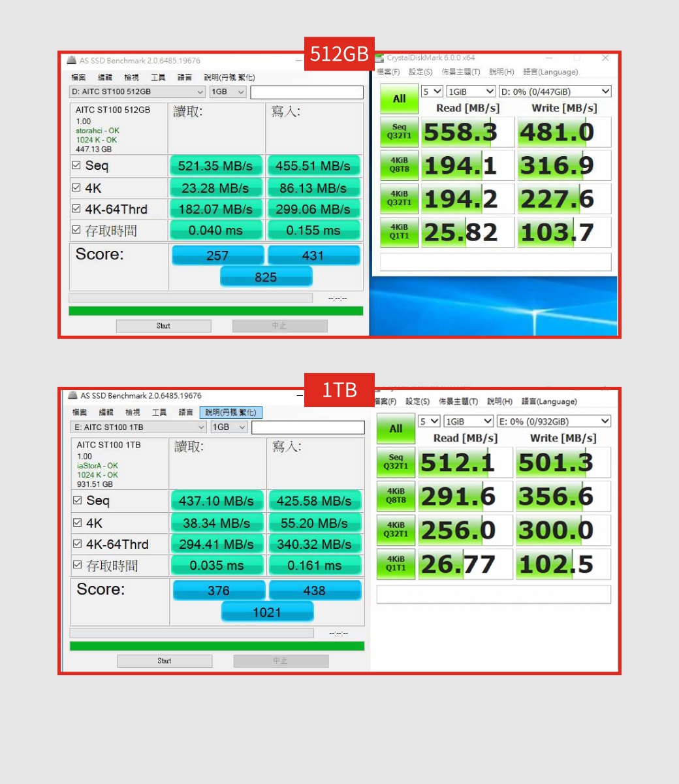Open drive dropdown D: AITC ST100 512GB
The width and height of the screenshot is (679, 784).
click(x=137, y=92)
